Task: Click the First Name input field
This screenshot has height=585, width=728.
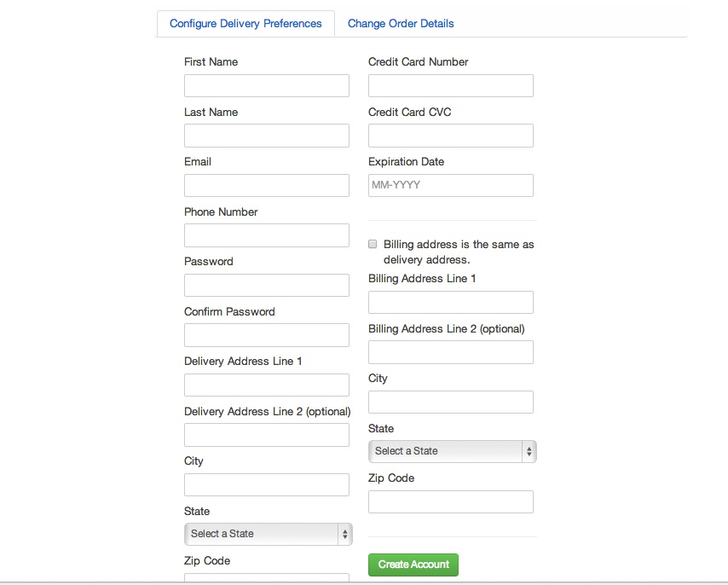Action: click(x=267, y=85)
